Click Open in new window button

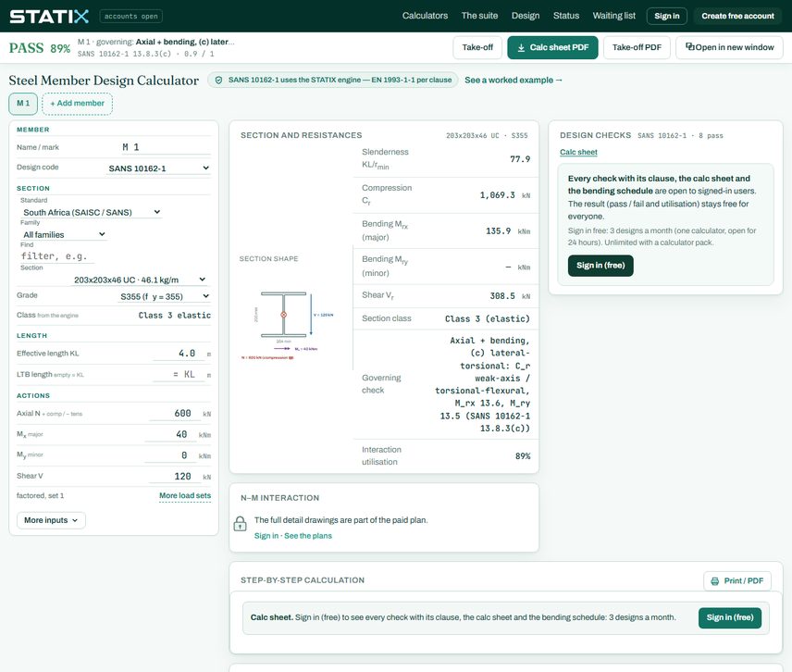(729, 47)
